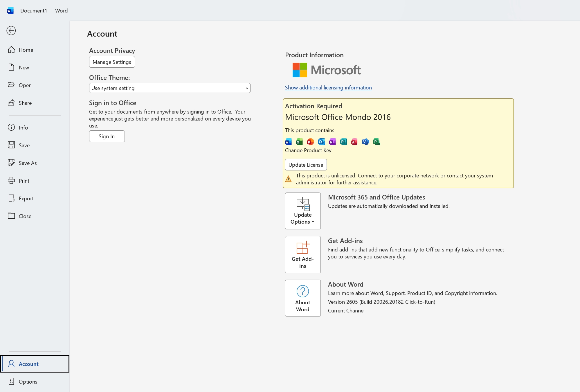The width and height of the screenshot is (580, 392).
Task: Click 'Updates are automatically downloaded and installed' text
Action: coord(389,206)
